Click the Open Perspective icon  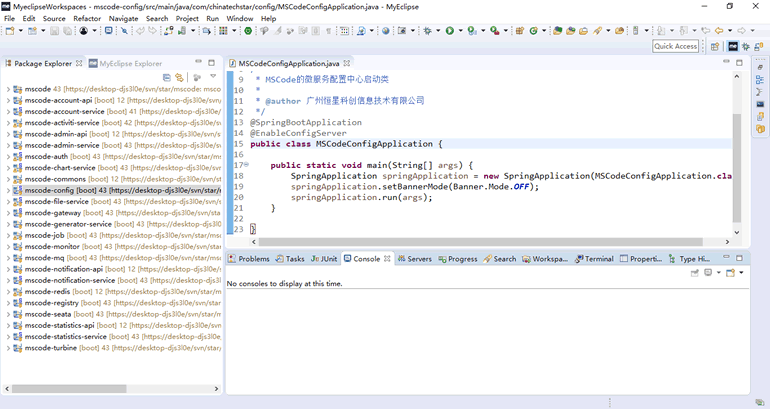tap(713, 46)
